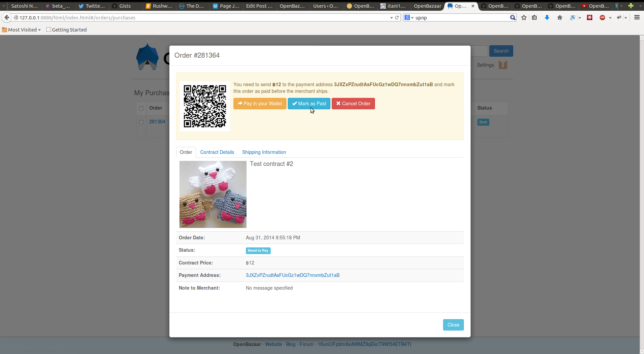This screenshot has height=354, width=644.
Task: Open the bookmarks list icon
Action: pyautogui.click(x=535, y=17)
